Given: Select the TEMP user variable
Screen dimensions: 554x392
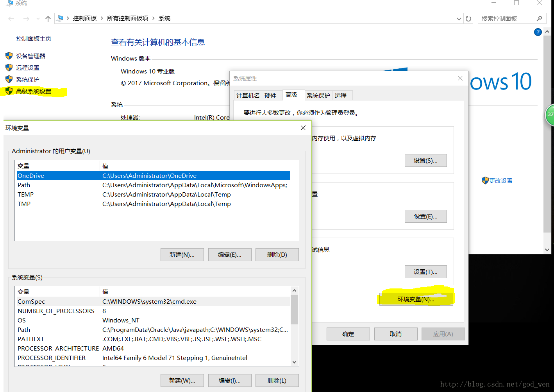Looking at the screenshot, I should tap(153, 194).
